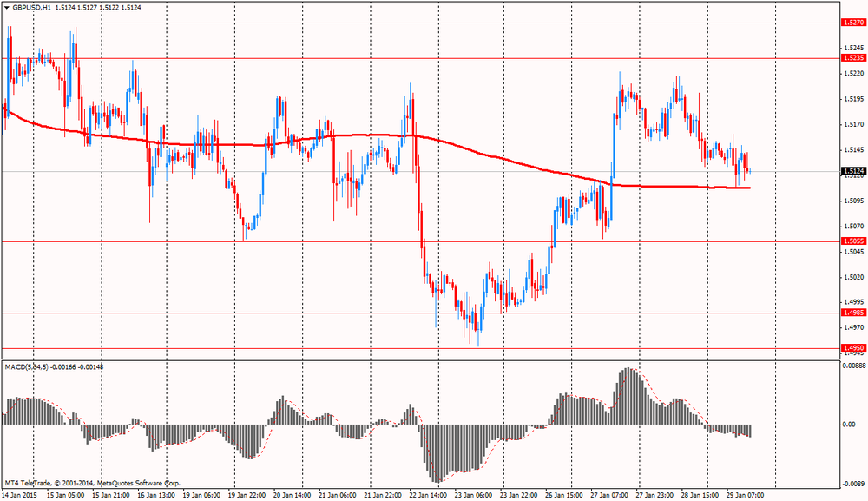Click the 1.5045 price scale value

(854, 252)
